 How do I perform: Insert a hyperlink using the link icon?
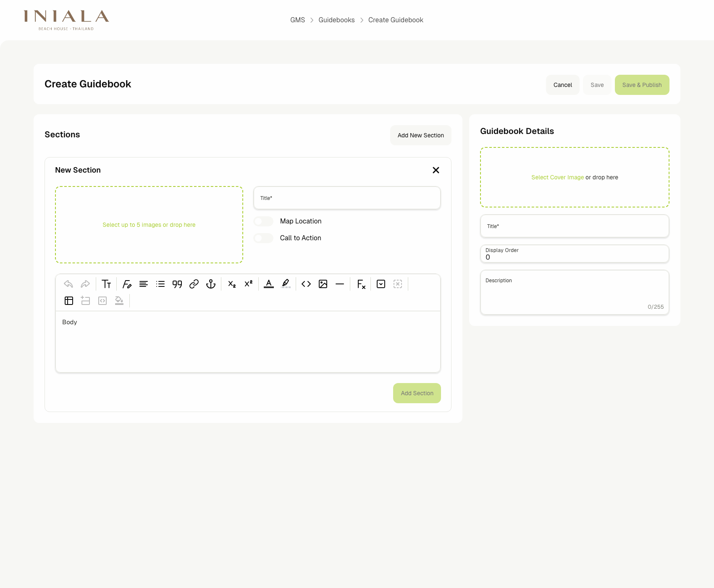click(x=194, y=284)
